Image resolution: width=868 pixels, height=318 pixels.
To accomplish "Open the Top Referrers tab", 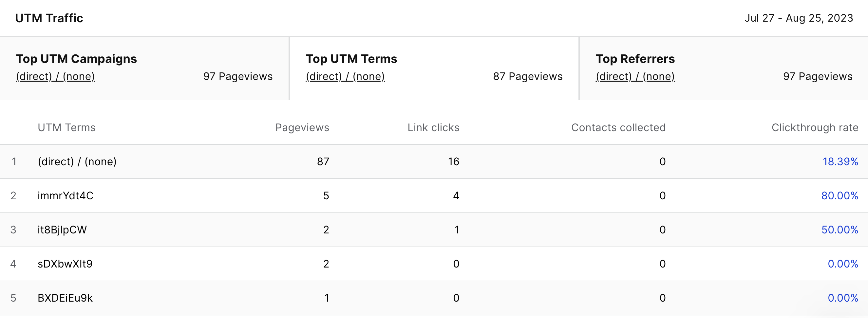I will point(724,68).
